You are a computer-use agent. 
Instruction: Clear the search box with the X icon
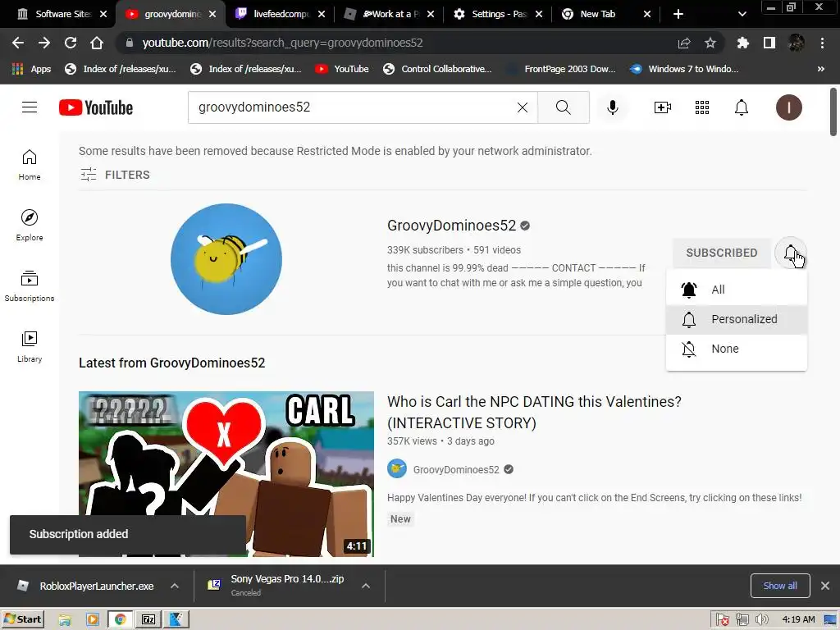coord(523,107)
